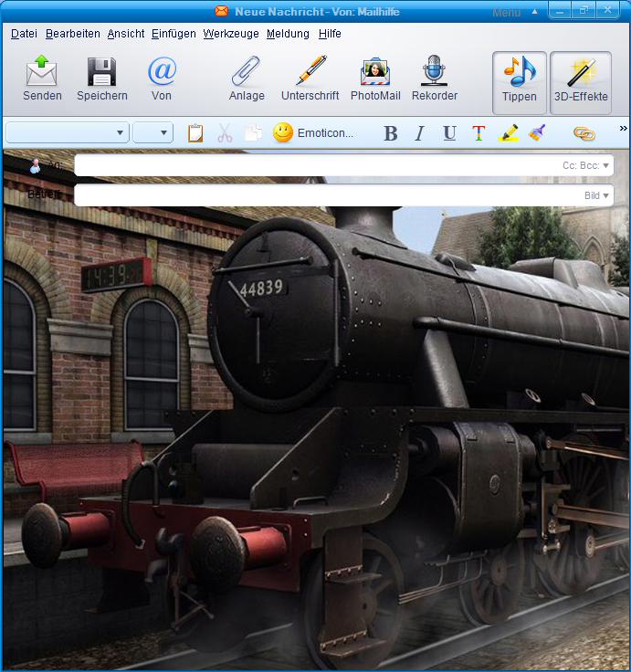Apply italic formatting

point(420,133)
